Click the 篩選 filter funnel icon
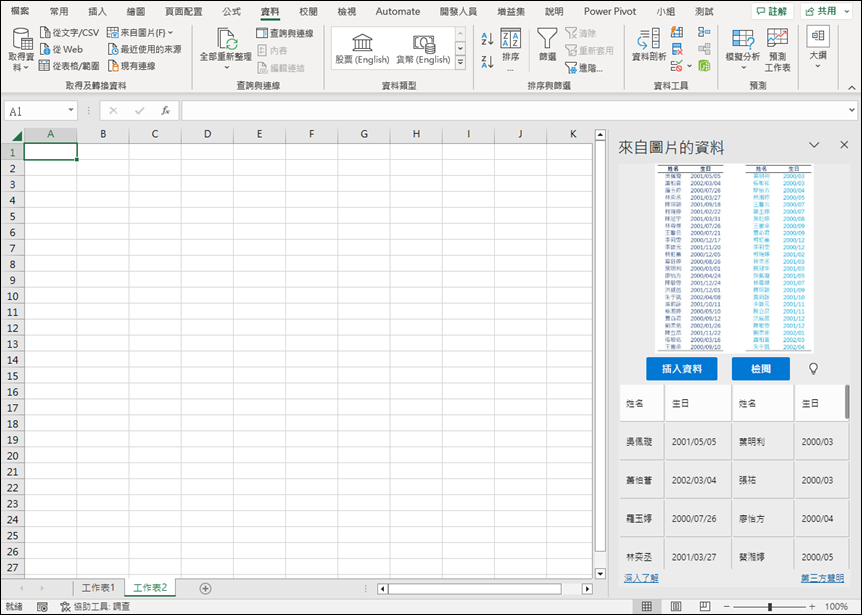 pos(547,40)
